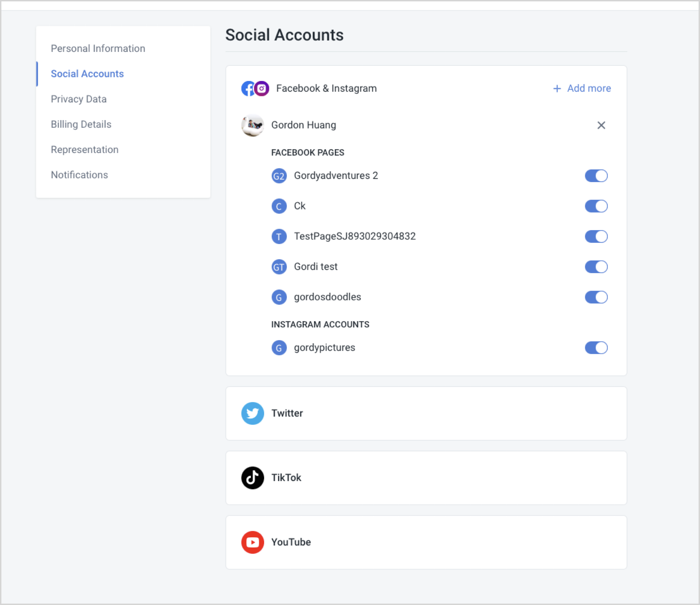Disable the Gordyadventures 2 Facebook page
700x605 pixels.
point(596,176)
